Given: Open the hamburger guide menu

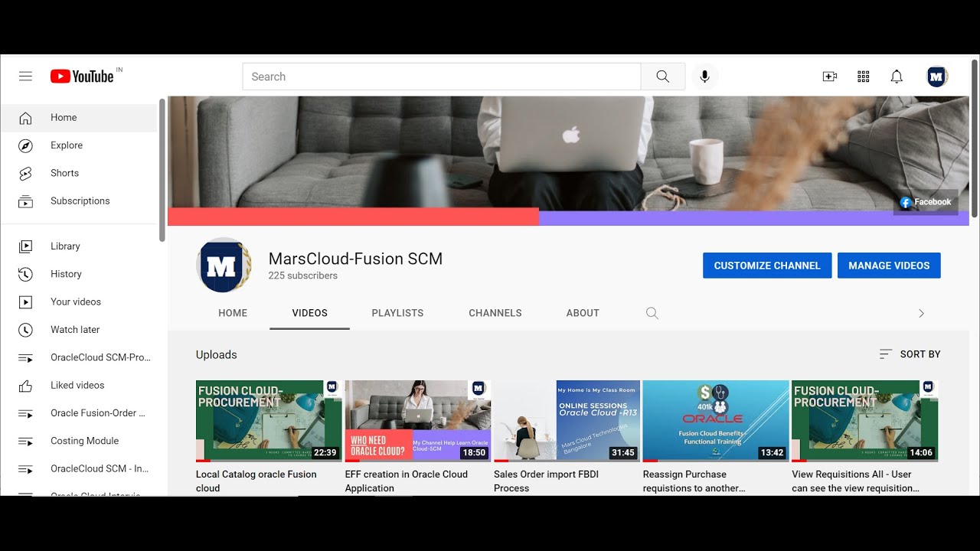Looking at the screenshot, I should [x=25, y=77].
